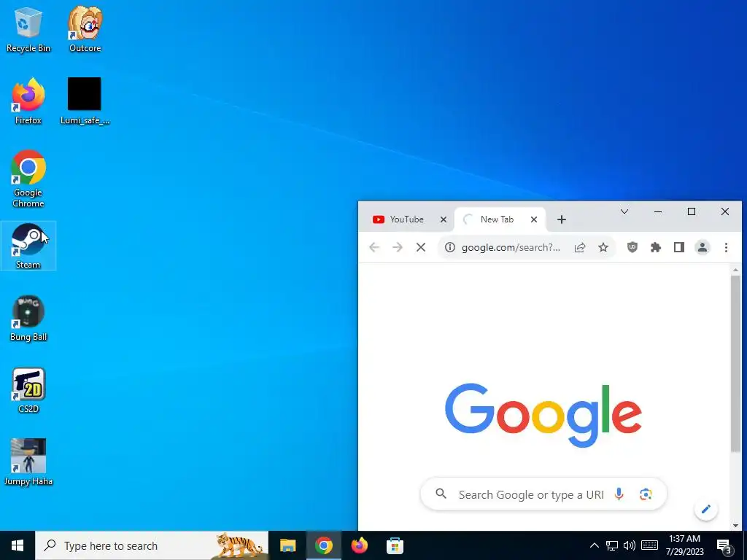Viewport: 747px width, 560px height.
Task: Click Chrome page vertical scrollbar thumb
Action: (735, 363)
